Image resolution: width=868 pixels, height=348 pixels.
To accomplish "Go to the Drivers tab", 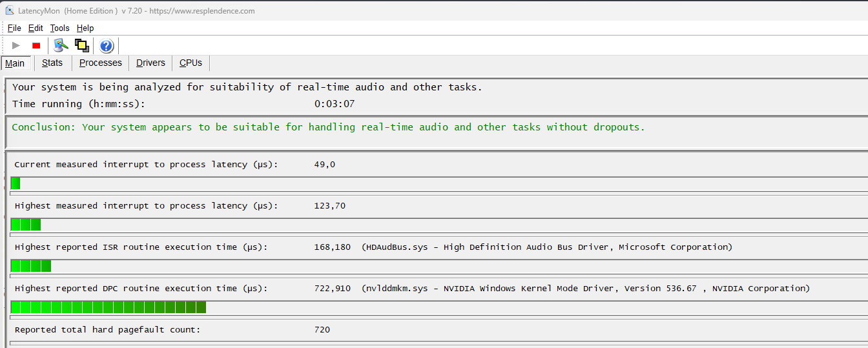I will click(x=150, y=63).
